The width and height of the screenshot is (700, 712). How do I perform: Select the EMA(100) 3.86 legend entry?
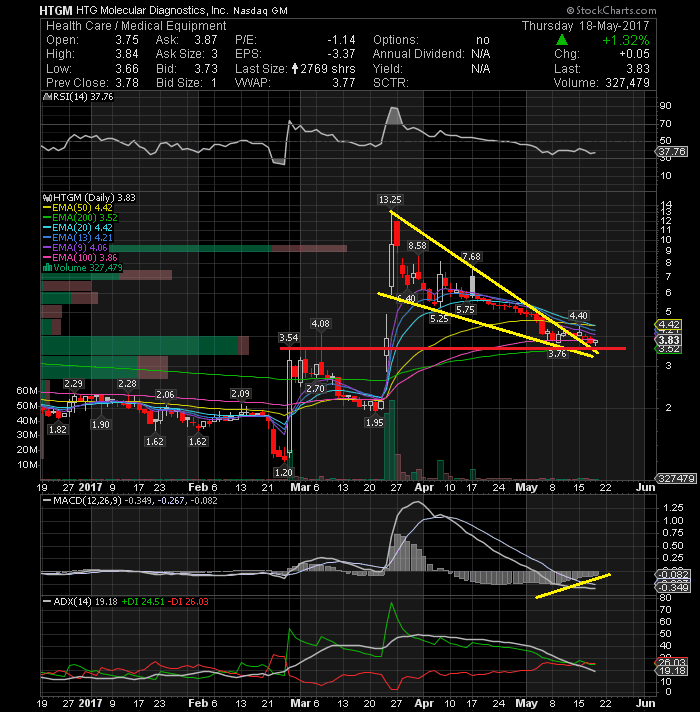80,257
